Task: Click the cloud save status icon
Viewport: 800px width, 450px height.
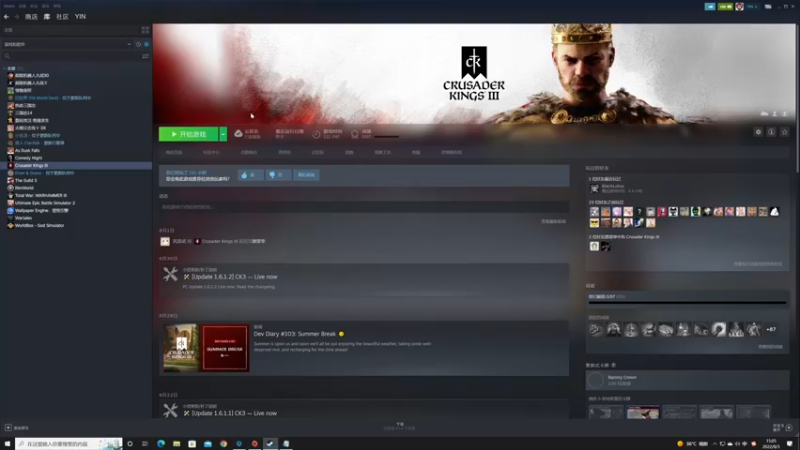Action: [238, 134]
